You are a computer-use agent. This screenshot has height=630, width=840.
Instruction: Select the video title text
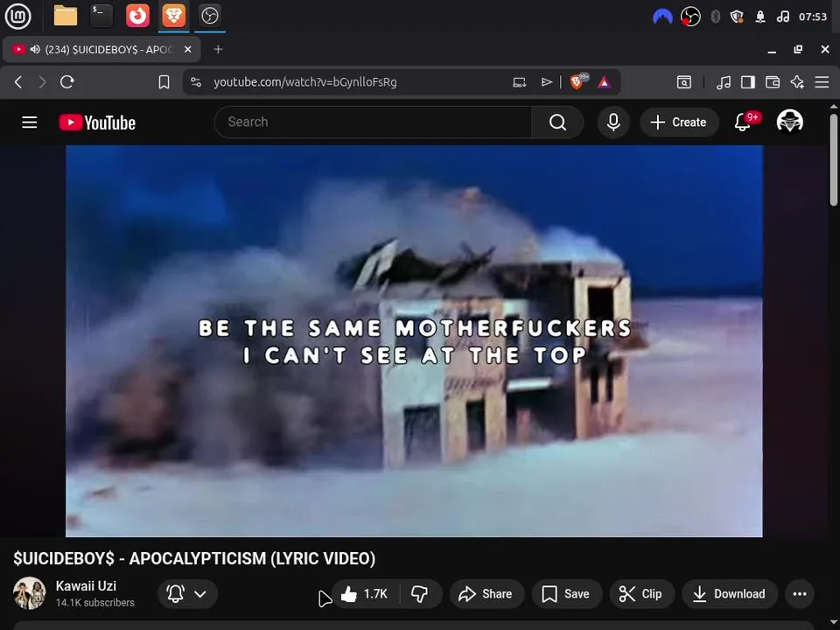click(x=194, y=558)
